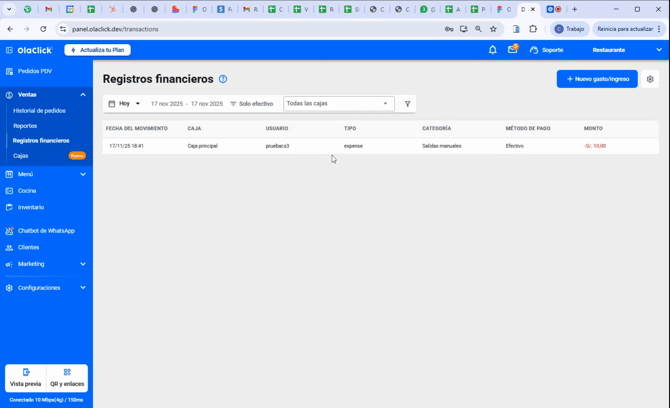
Task: Click the Chatbot de WhatsApp icon
Action: [9, 231]
